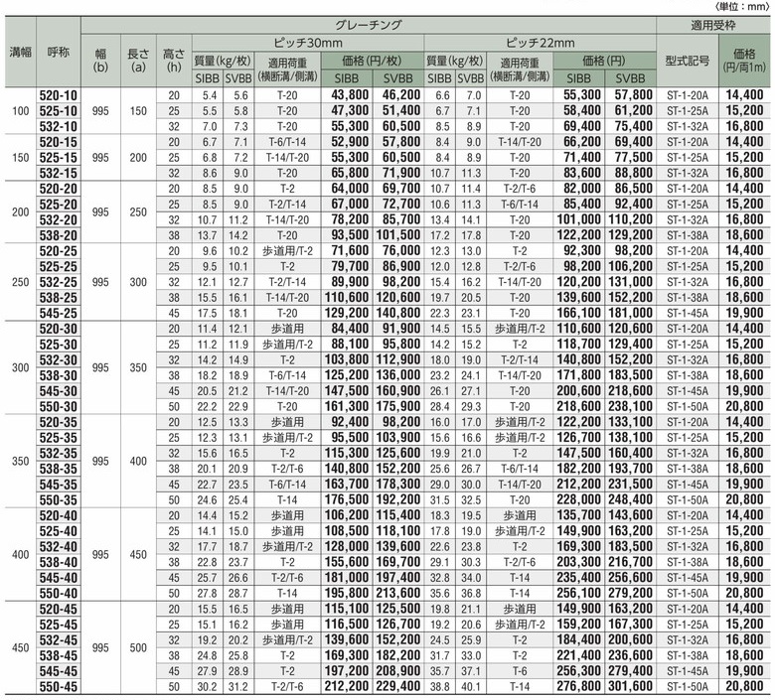This screenshot has width=775, height=700.
Task: Click the ピッチ22mm column header
Action: tap(540, 43)
